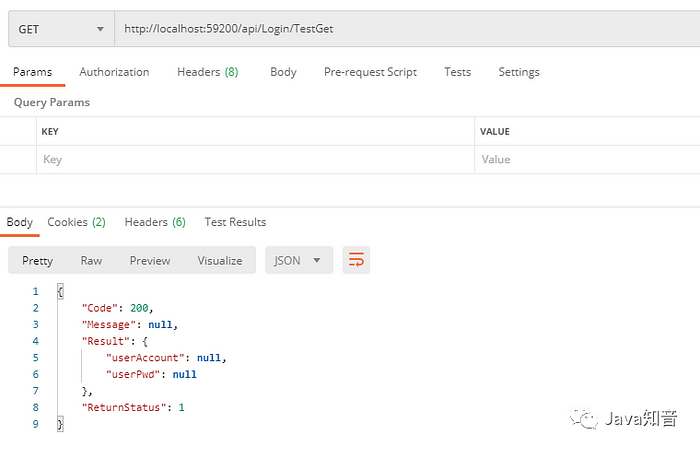Image resolution: width=700 pixels, height=449 pixels.
Task: Switch to the Tests tab
Action: [457, 72]
